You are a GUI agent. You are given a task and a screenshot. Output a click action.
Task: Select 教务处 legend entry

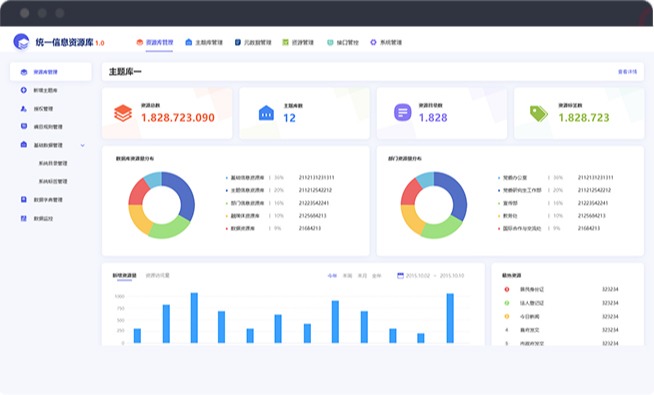coord(510,216)
